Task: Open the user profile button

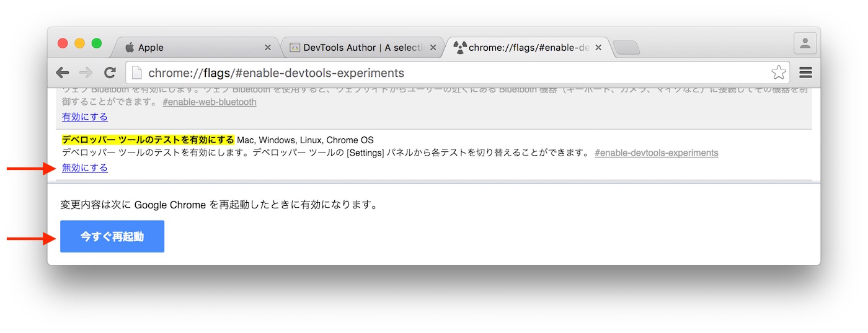Action: tap(805, 43)
